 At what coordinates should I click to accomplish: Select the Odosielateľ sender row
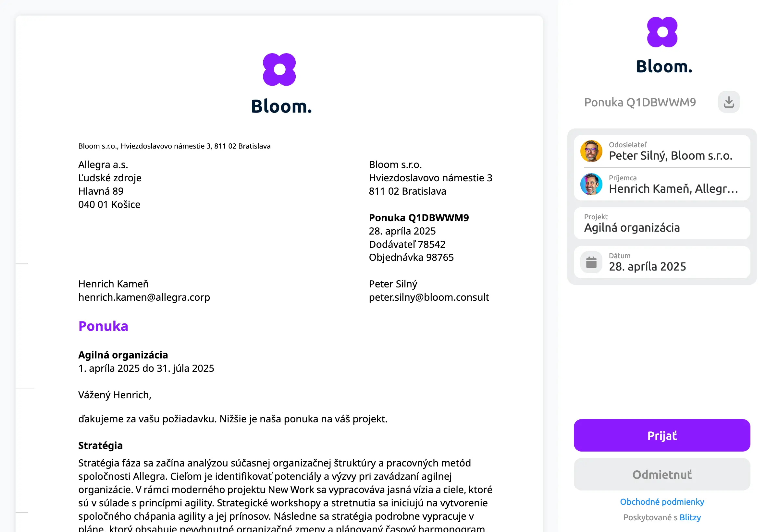coord(661,151)
